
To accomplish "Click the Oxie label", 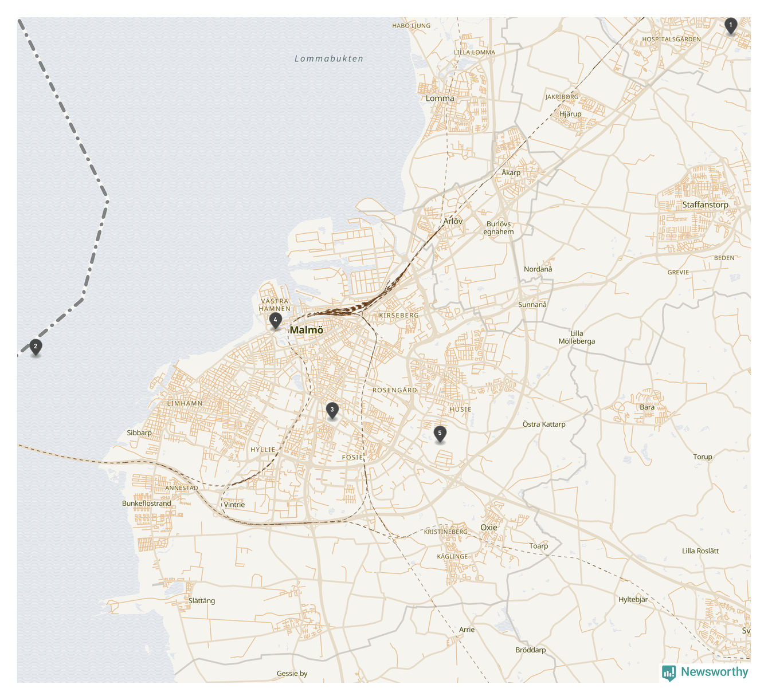I will coord(489,528).
